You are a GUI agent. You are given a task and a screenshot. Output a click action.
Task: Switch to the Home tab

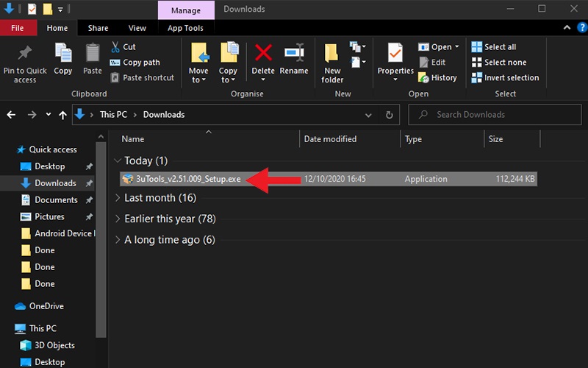coord(57,28)
